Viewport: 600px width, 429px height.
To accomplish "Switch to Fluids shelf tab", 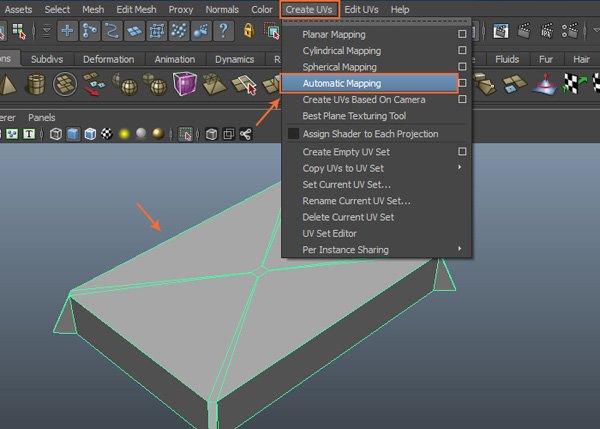I will [507, 59].
